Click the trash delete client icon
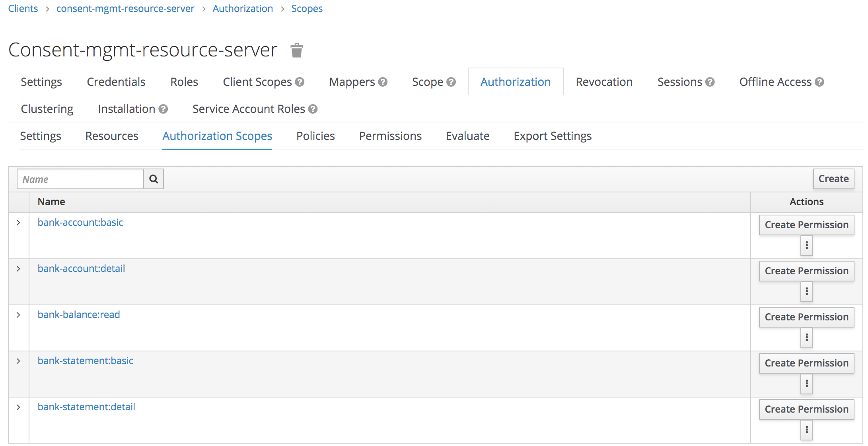The image size is (868, 446). point(296,50)
